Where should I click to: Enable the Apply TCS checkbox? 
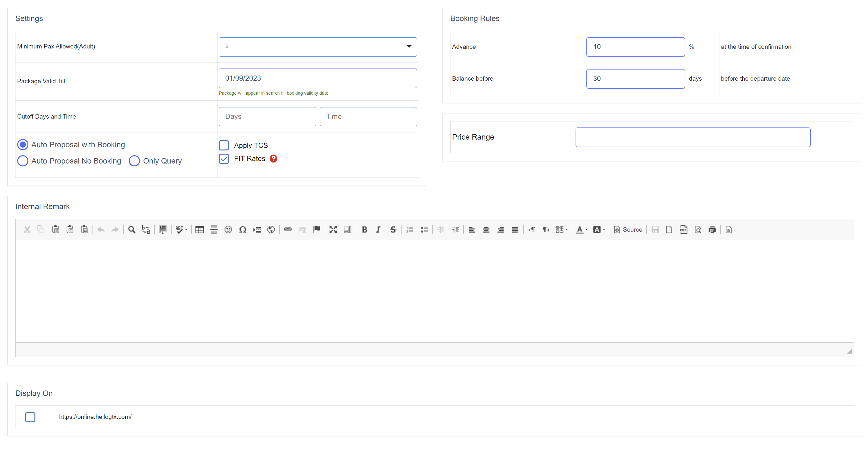(224, 145)
